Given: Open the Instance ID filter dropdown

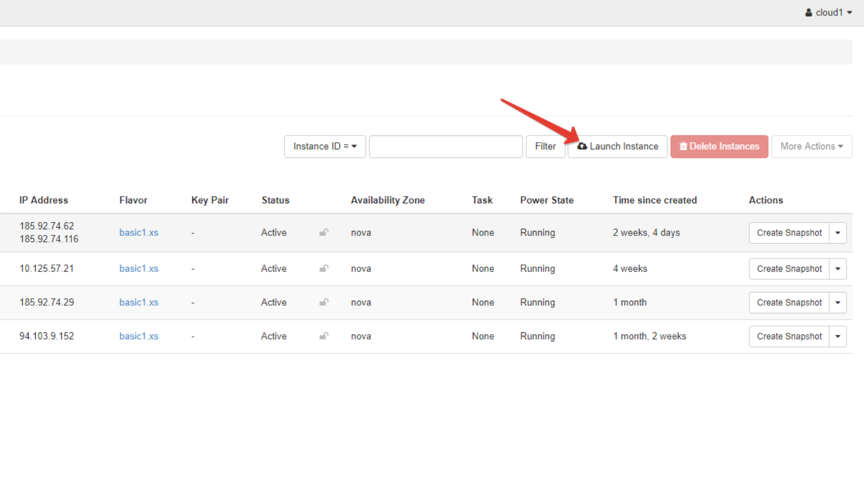Looking at the screenshot, I should (324, 147).
